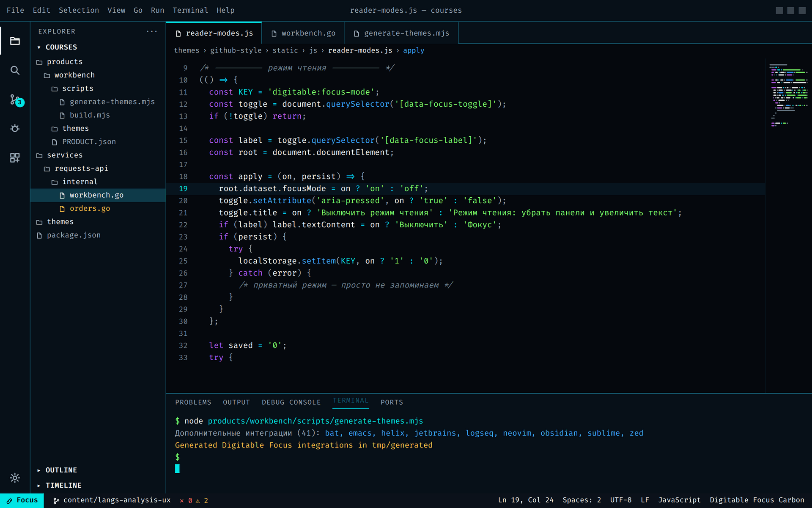Click the folder icon of products
812x508 pixels.
(x=39, y=62)
